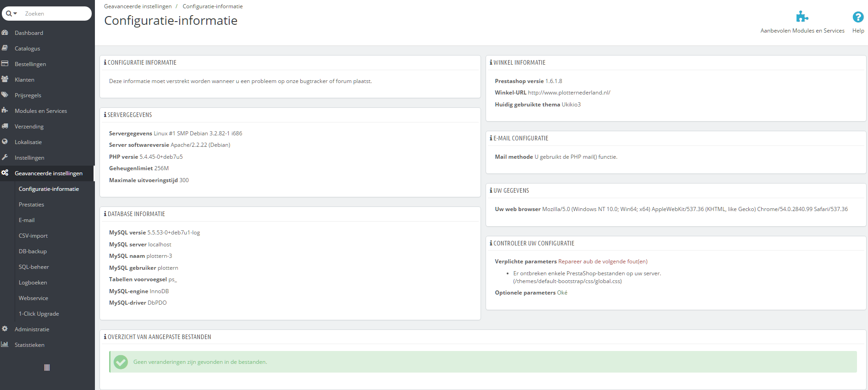The height and width of the screenshot is (390, 868).
Task: Focus the Zoeken search input field
Action: [x=56, y=14]
